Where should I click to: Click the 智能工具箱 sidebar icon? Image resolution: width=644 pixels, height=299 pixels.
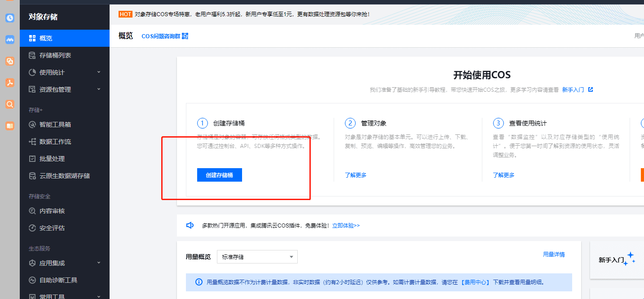tap(32, 125)
